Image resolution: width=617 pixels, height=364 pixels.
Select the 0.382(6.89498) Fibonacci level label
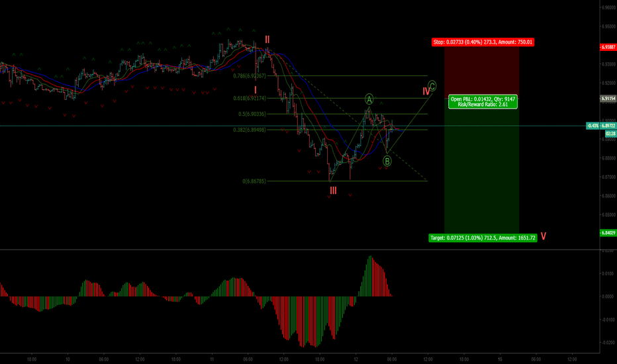click(250, 130)
